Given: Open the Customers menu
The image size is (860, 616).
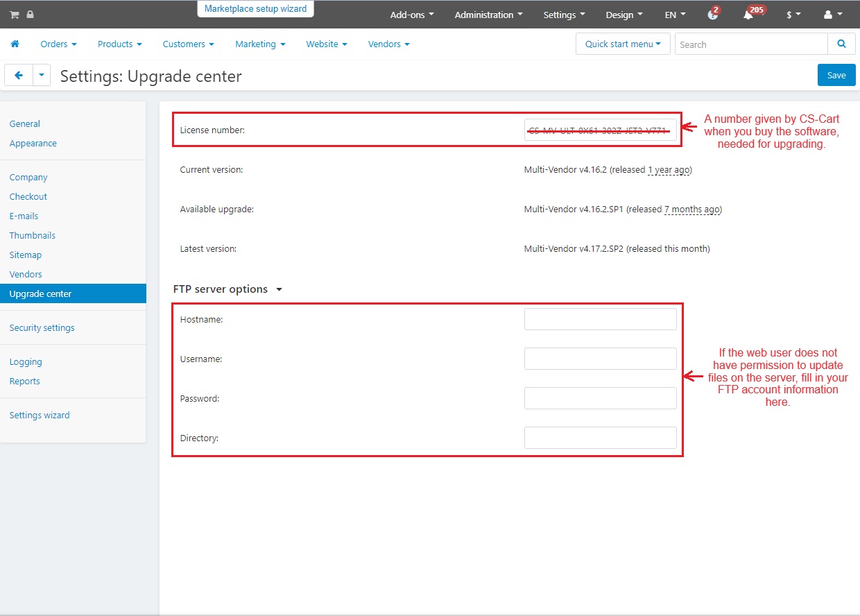Looking at the screenshot, I should [188, 44].
